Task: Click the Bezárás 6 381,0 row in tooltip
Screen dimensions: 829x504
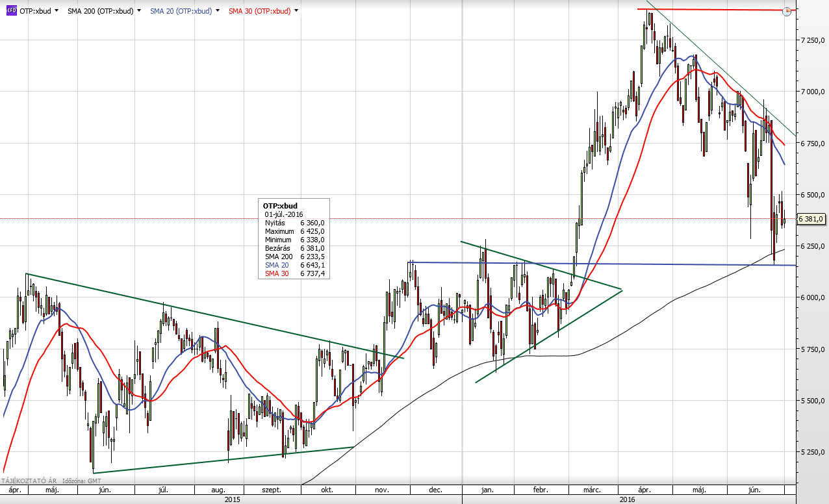Action: (x=295, y=248)
